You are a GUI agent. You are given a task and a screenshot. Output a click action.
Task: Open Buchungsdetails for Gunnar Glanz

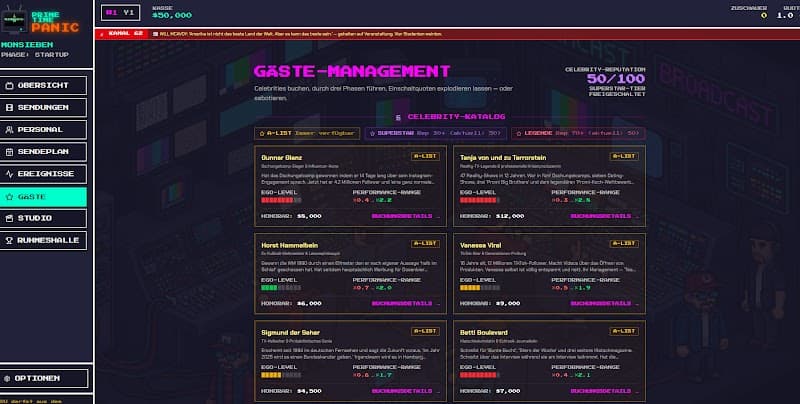pos(405,216)
